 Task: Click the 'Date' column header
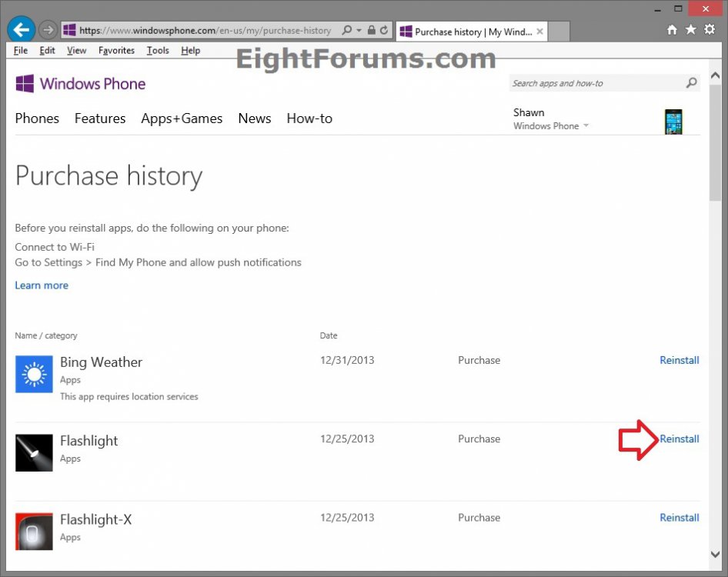pos(329,335)
